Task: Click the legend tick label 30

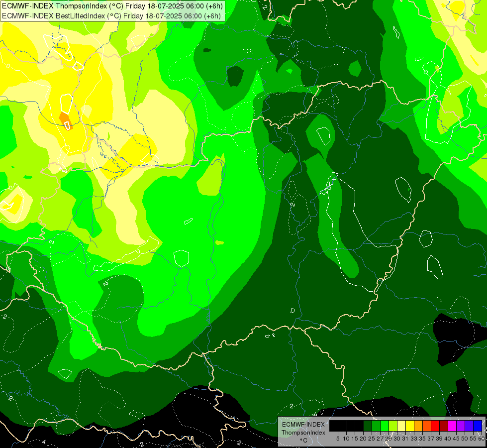Action: 397,439
